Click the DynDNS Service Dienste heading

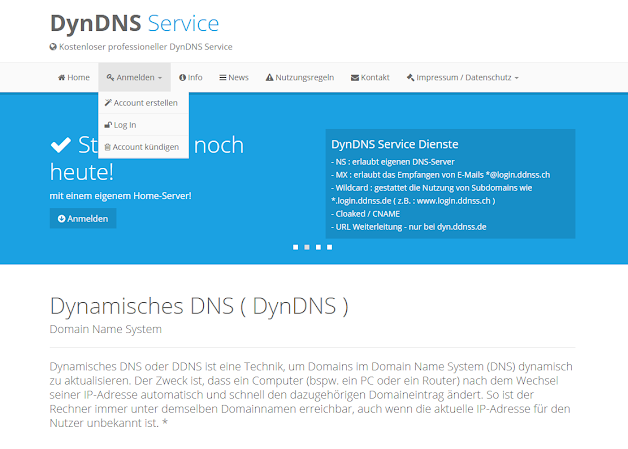(x=395, y=144)
